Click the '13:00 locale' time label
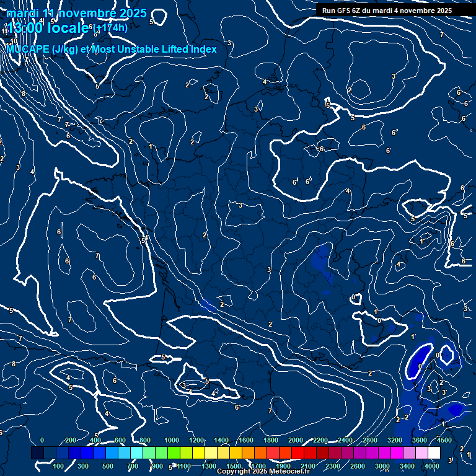 pos(48,28)
